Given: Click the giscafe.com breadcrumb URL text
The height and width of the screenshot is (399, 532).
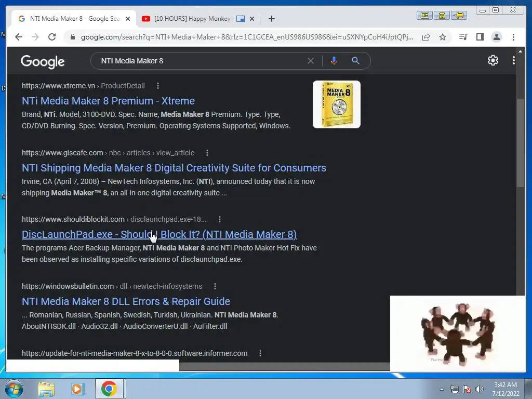Looking at the screenshot, I should coord(108,153).
